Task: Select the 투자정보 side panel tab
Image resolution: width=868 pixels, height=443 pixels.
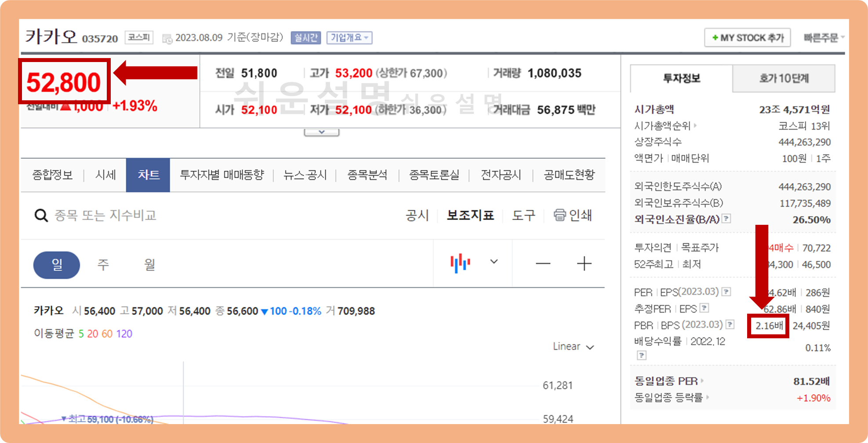Action: point(682,78)
